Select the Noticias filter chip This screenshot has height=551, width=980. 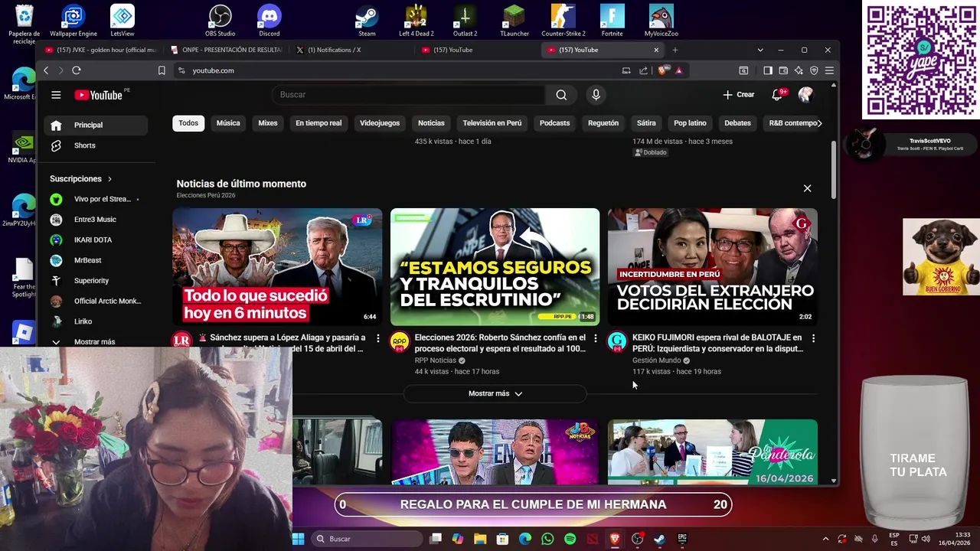pyautogui.click(x=431, y=123)
